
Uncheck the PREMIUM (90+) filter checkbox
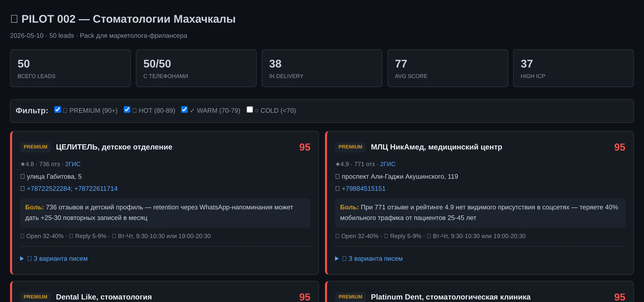[58, 110]
